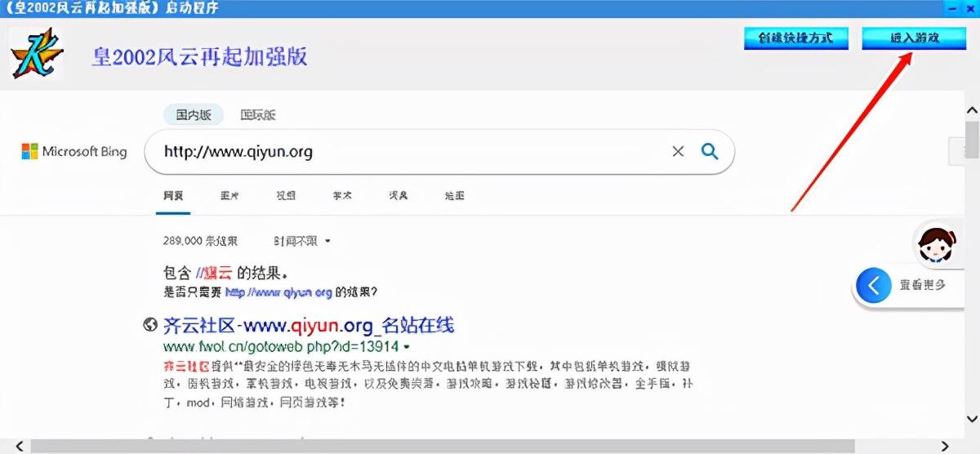Open the 齐云社区-www.qiyun.org result title
This screenshot has height=454, width=980.
click(x=309, y=325)
